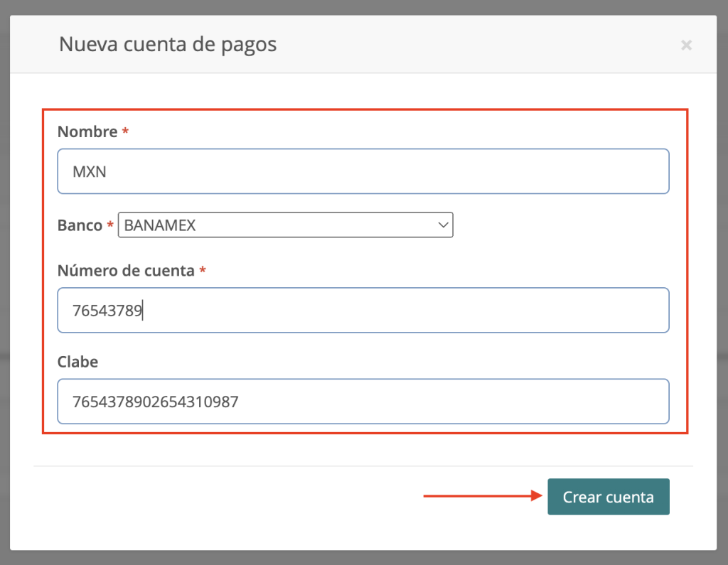Click the Número de cuenta label
Image resolution: width=728 pixels, height=565 pixels.
click(126, 271)
